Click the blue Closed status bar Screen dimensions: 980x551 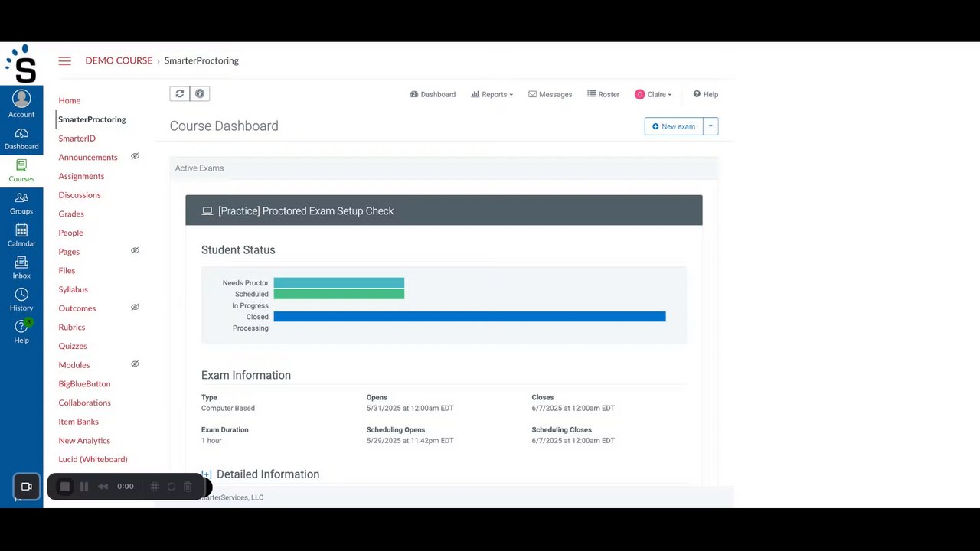[469, 317]
